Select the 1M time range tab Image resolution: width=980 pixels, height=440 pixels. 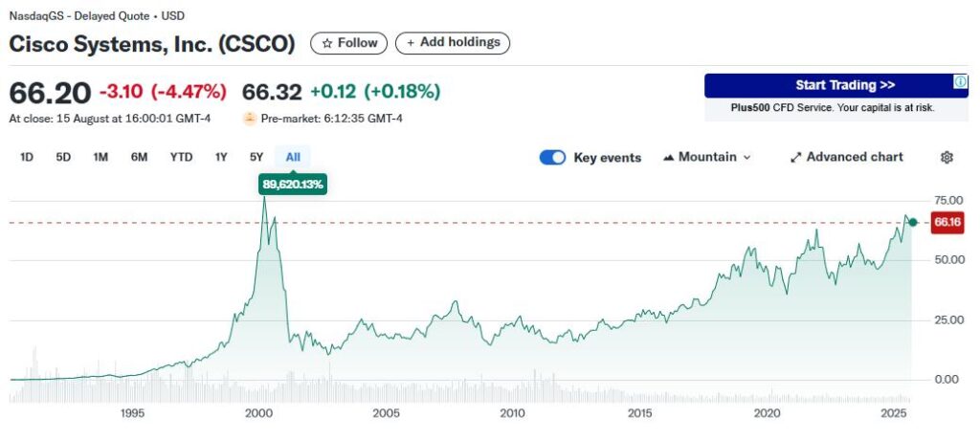click(x=100, y=157)
